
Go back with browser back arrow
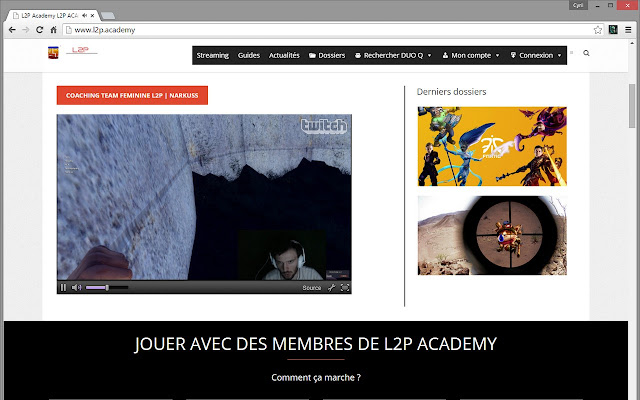click(12, 30)
